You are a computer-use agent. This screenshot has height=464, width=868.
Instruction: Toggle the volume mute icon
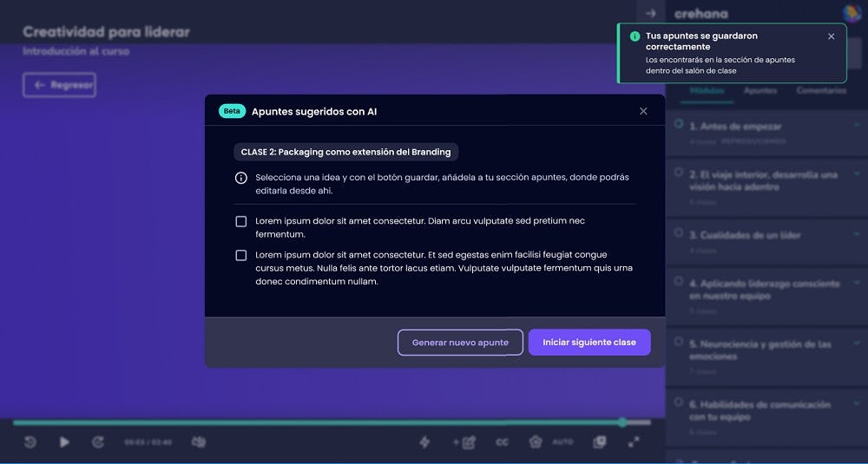click(x=198, y=441)
